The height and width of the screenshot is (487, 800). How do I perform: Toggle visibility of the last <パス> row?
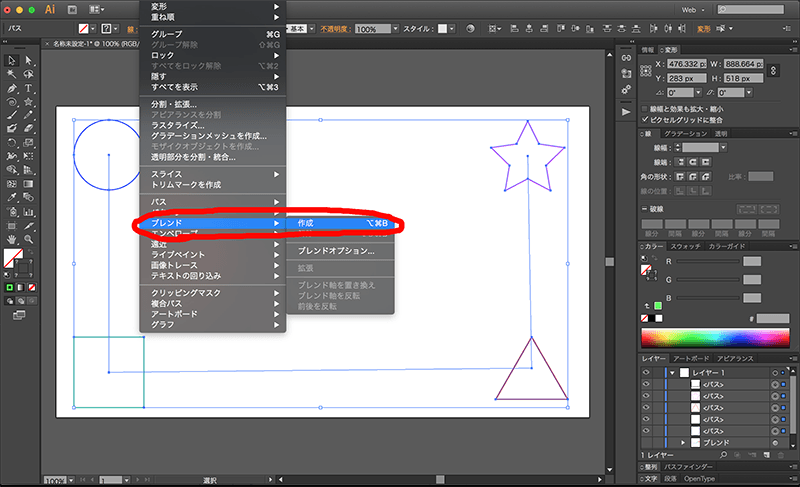(646, 431)
